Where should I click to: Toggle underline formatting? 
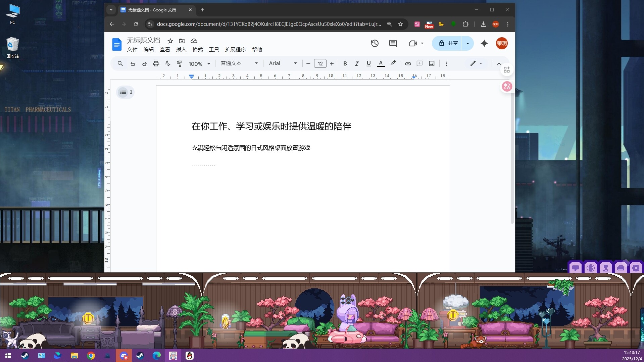coord(368,63)
